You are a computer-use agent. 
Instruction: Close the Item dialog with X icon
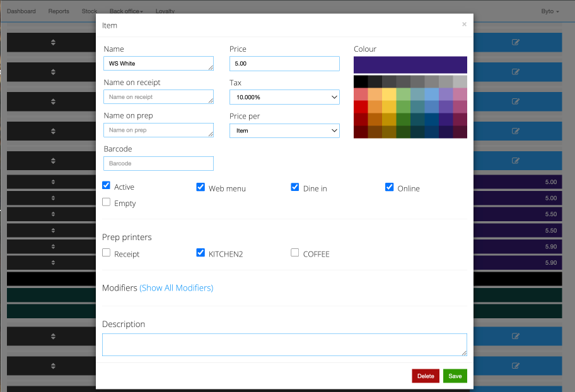click(464, 25)
